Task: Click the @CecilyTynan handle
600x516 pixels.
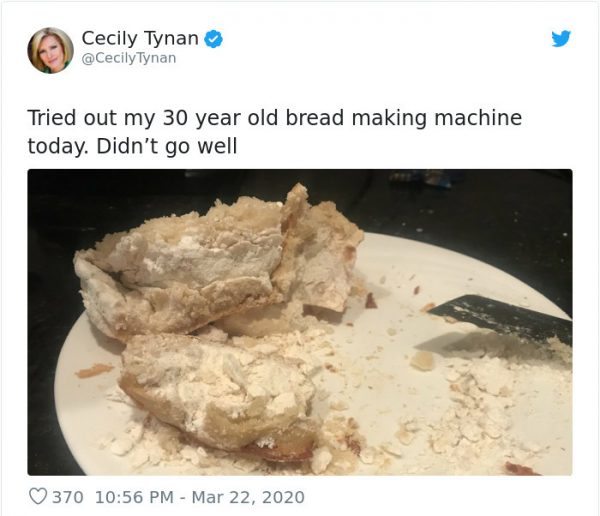Action: click(129, 58)
